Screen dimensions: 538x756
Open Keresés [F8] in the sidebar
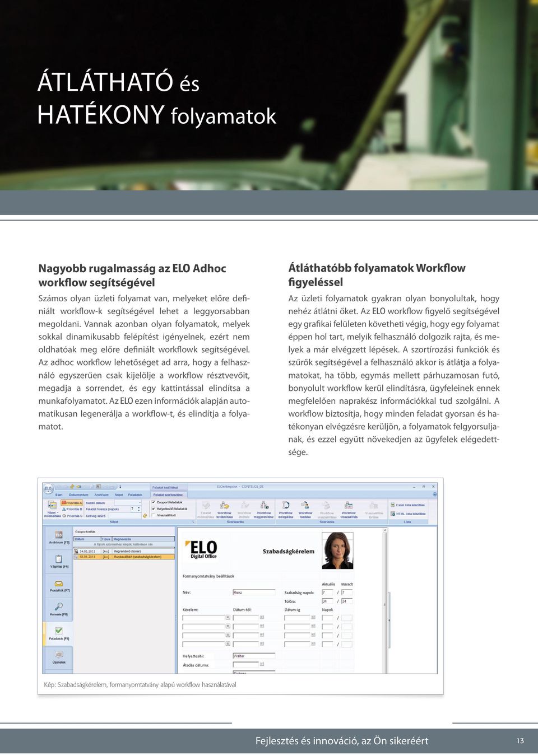coord(59,609)
